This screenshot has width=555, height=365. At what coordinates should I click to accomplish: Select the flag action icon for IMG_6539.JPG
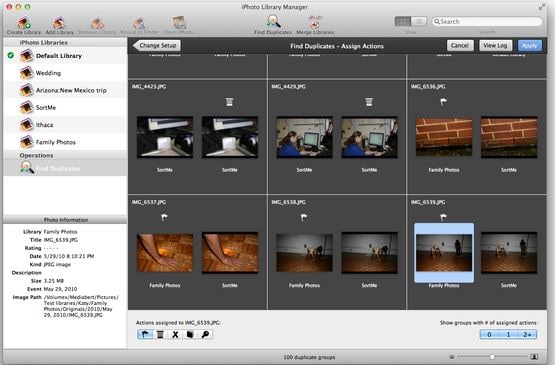(145, 334)
